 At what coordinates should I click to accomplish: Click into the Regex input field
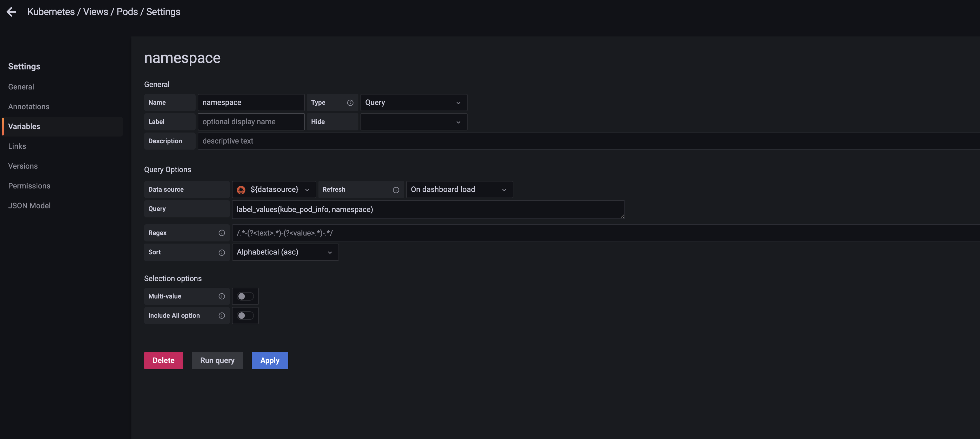[x=571, y=233]
